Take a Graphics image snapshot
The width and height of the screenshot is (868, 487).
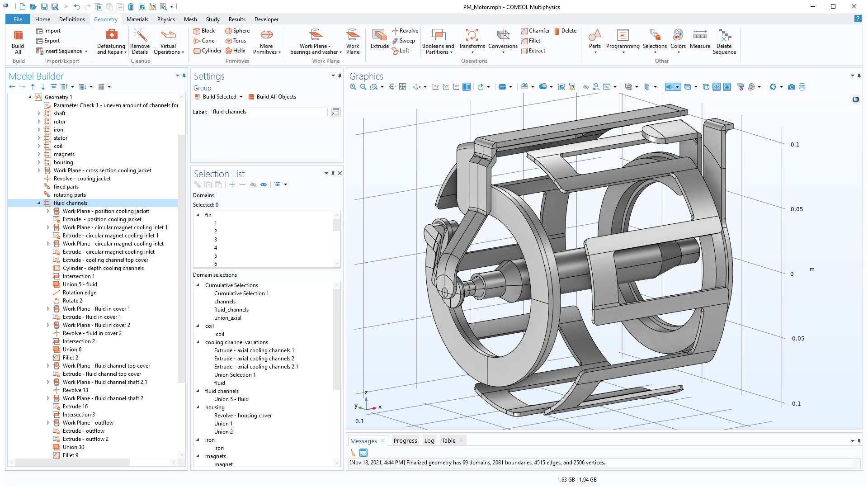click(x=791, y=87)
